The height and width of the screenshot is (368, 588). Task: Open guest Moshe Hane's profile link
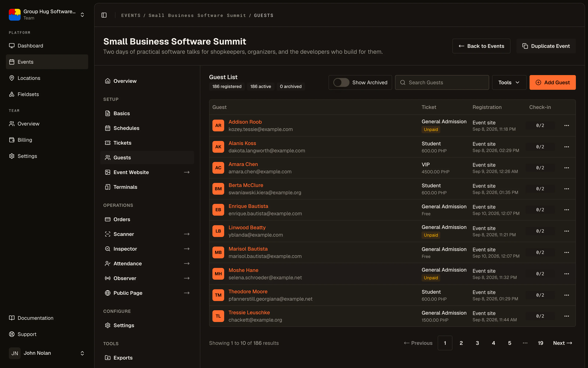(x=243, y=270)
